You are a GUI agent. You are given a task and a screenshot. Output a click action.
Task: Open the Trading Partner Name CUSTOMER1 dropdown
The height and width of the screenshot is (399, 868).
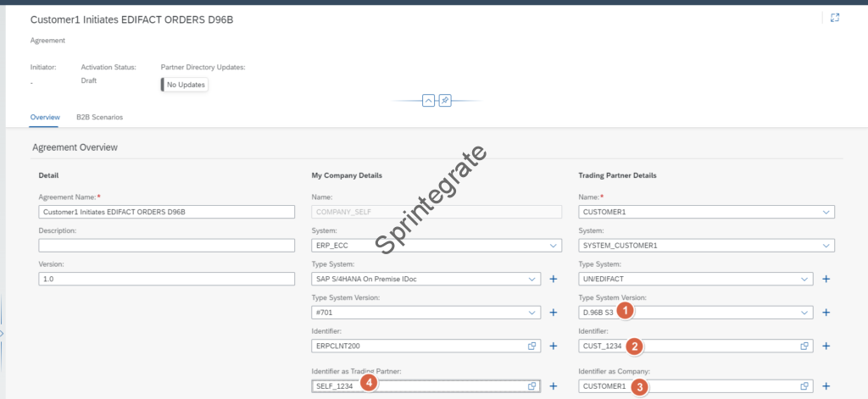(826, 212)
